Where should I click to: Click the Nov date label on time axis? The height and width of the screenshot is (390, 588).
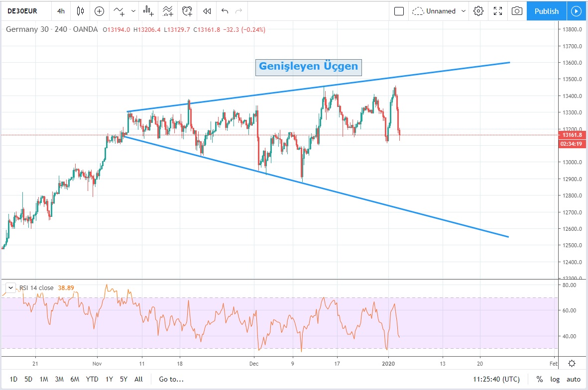[97, 364]
